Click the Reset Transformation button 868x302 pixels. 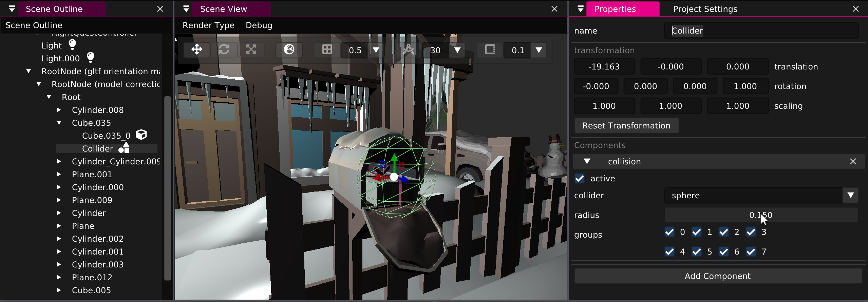tap(626, 125)
